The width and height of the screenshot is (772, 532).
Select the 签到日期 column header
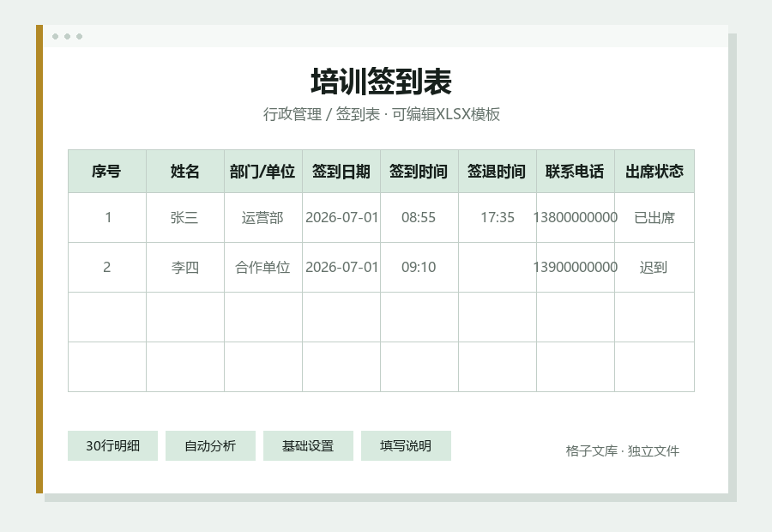coord(341,172)
